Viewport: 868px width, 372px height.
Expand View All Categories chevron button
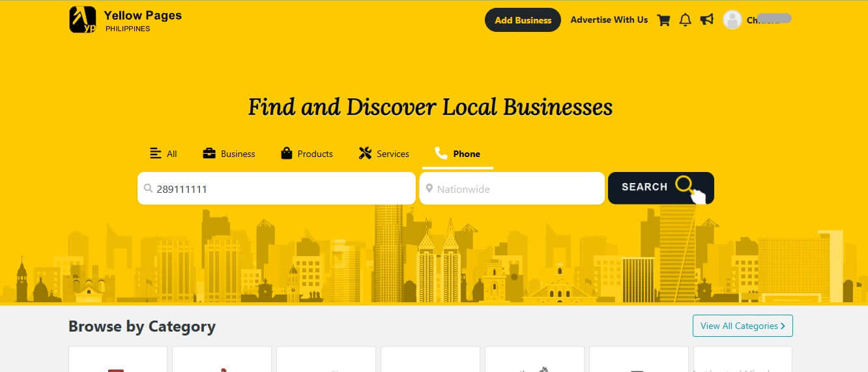[x=742, y=326]
